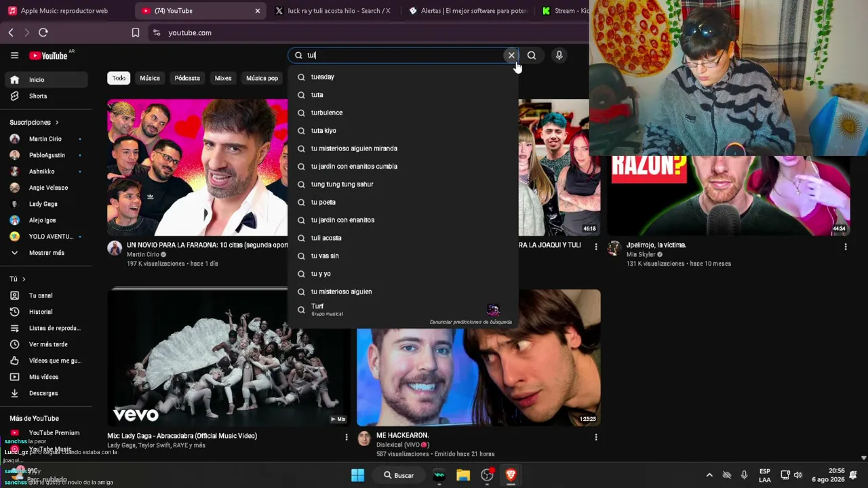Go back with the browser back arrow

11,33
